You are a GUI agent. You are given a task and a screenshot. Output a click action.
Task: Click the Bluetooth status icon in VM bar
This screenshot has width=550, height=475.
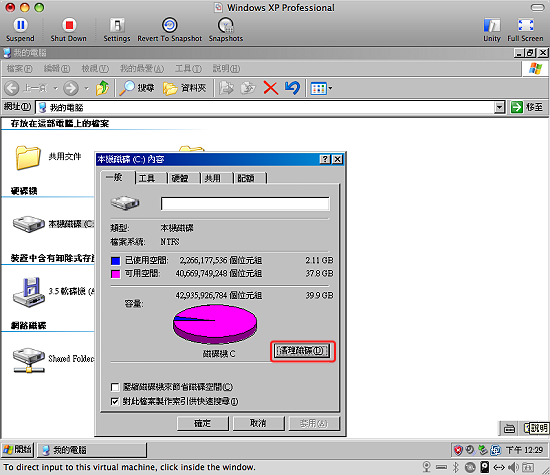pos(456,467)
